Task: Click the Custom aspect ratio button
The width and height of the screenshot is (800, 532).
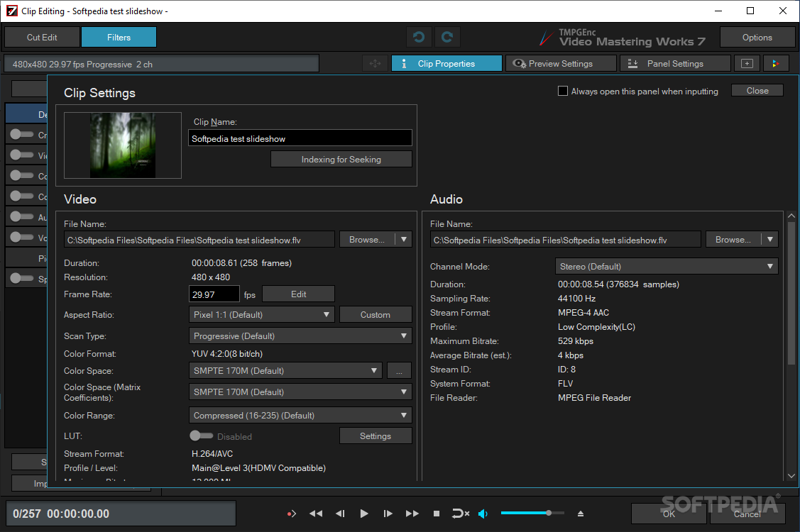Action: point(375,315)
